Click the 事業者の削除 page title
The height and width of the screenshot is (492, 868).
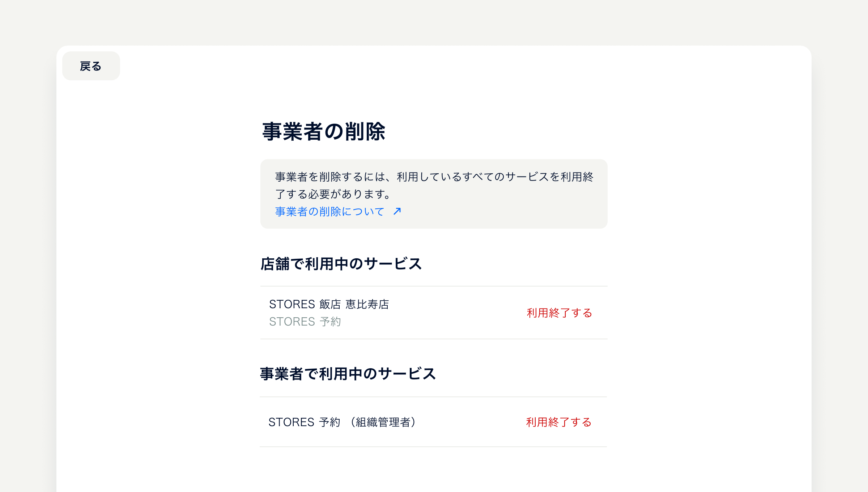pyautogui.click(x=324, y=131)
